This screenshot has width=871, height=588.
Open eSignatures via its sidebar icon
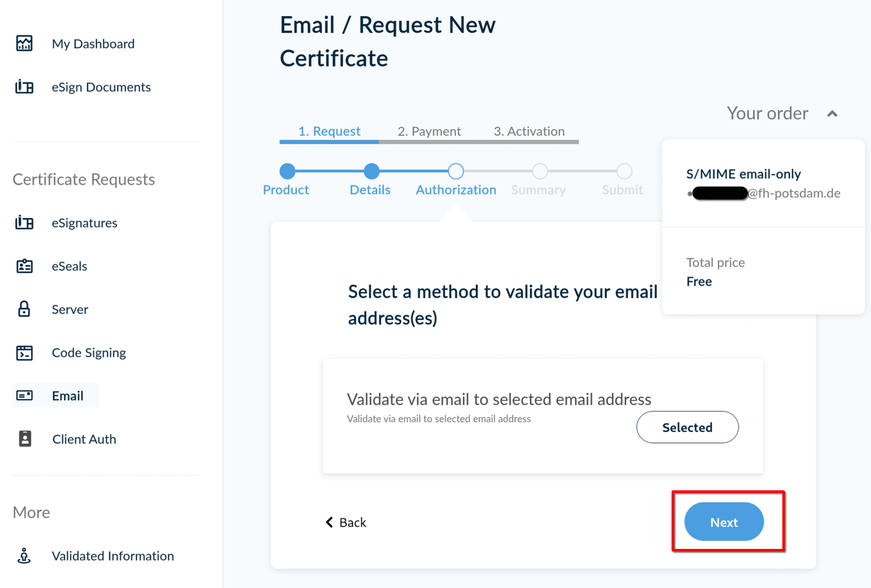[24, 223]
